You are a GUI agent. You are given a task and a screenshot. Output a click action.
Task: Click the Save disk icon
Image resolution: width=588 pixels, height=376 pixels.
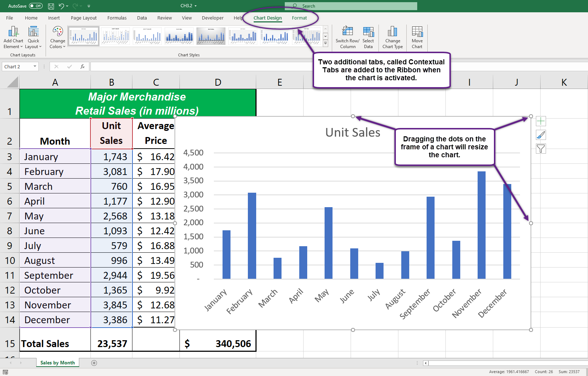click(51, 6)
